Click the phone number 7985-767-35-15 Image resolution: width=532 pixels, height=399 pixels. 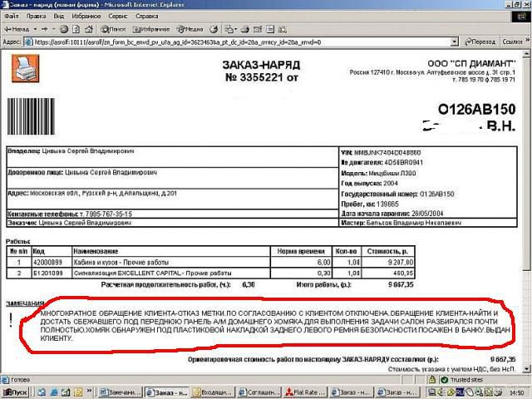pos(109,214)
